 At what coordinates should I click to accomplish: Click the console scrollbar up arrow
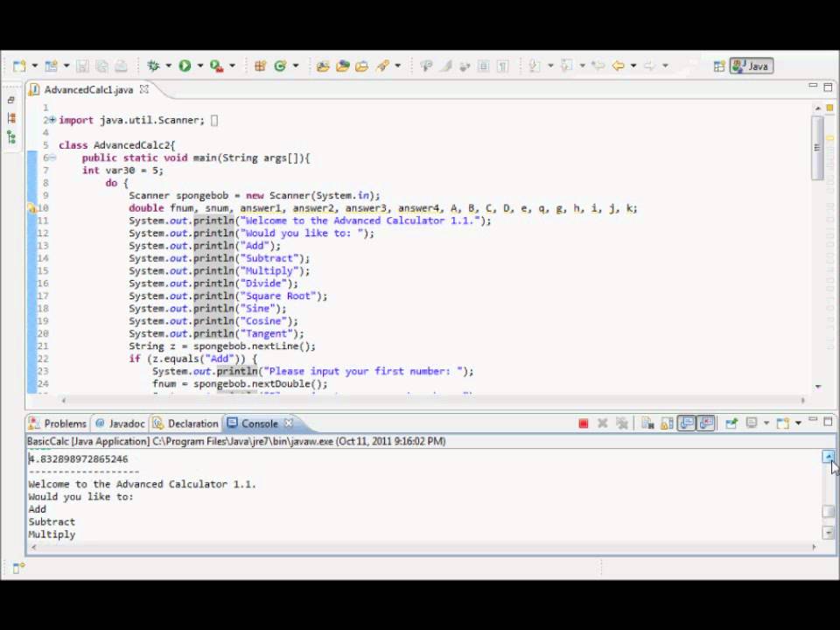(829, 457)
